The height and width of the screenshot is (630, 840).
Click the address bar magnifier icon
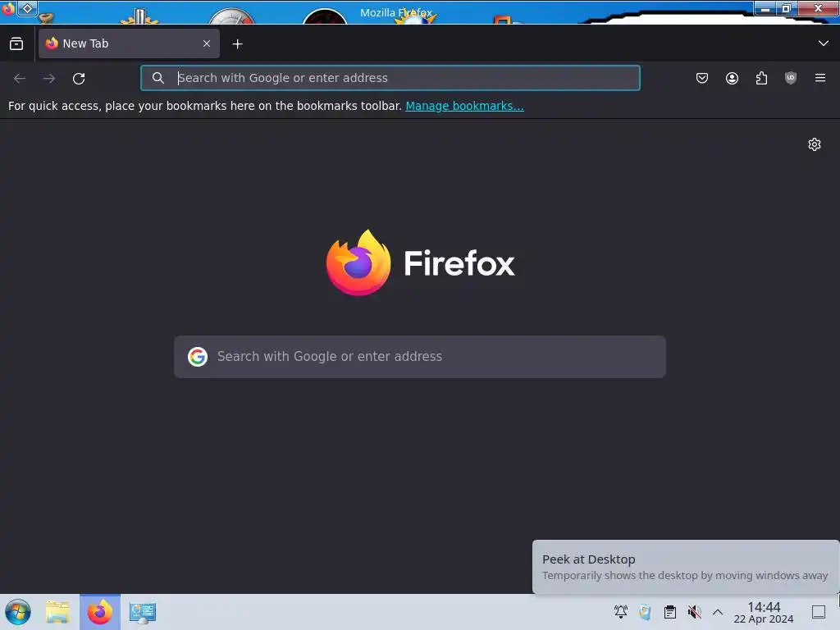tap(158, 78)
